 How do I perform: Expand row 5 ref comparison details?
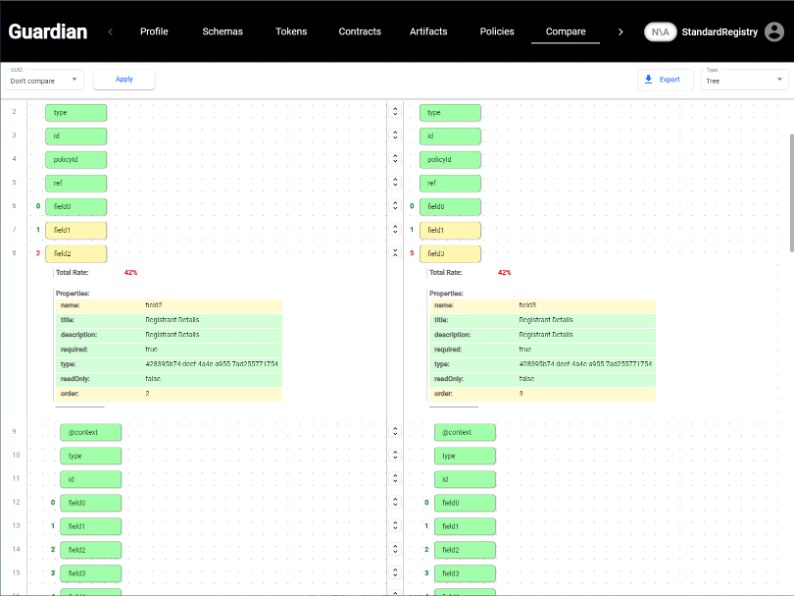[395, 183]
